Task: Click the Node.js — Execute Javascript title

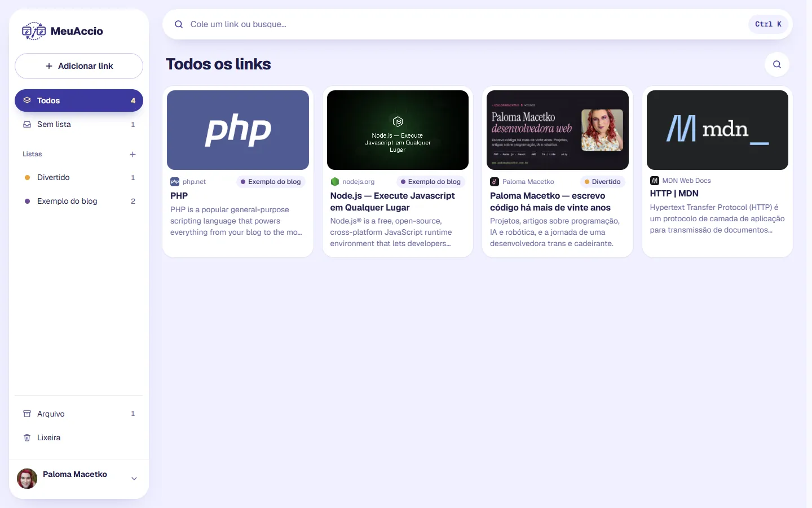Action: [x=392, y=202]
